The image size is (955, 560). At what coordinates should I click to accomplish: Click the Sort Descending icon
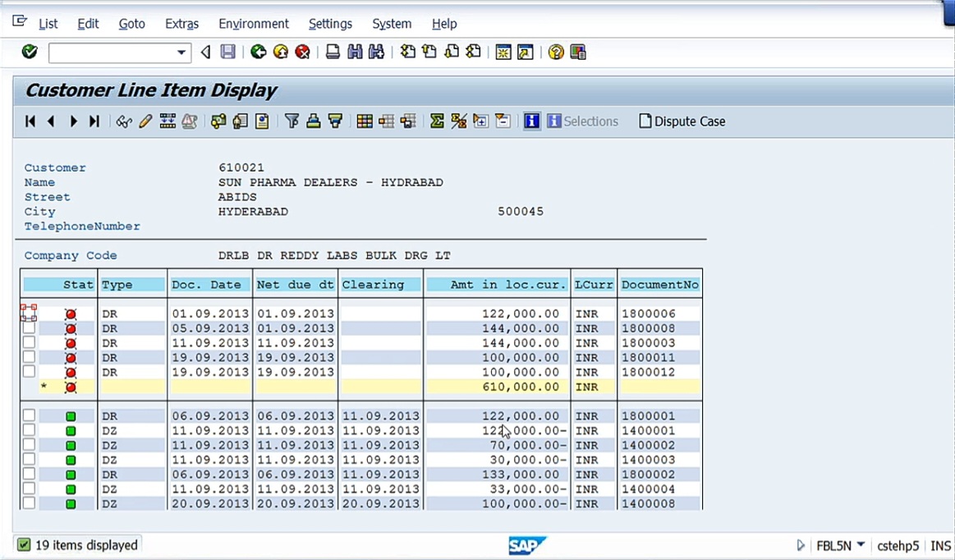tap(335, 122)
